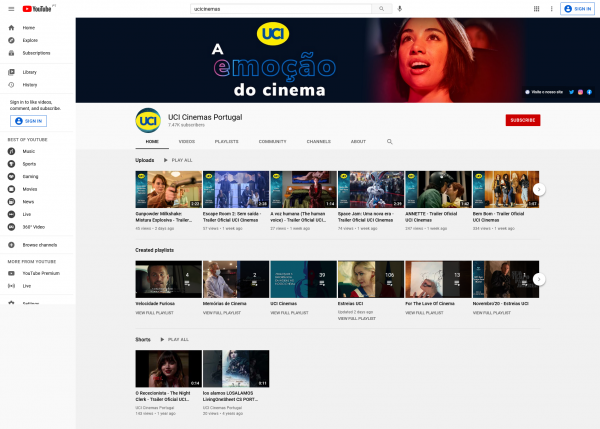600x429 pixels.
Task: Subscribe to UCI Cinemas Portugal
Action: (x=522, y=120)
